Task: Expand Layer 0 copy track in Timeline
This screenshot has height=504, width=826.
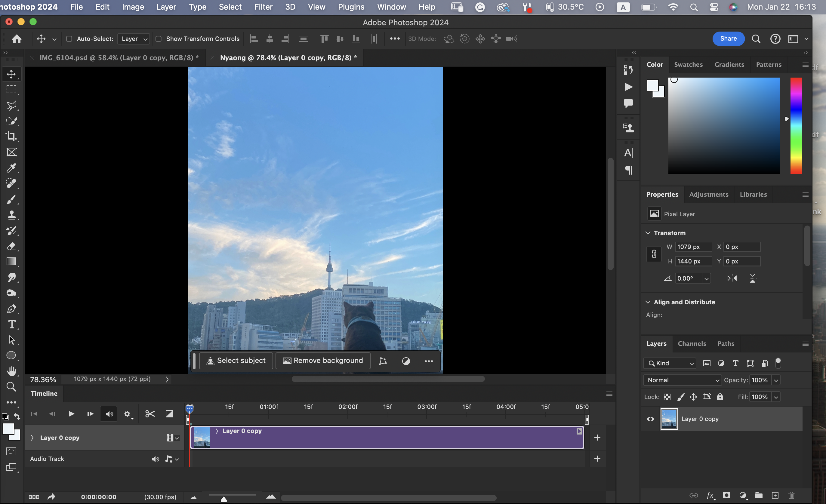Action: [32, 438]
